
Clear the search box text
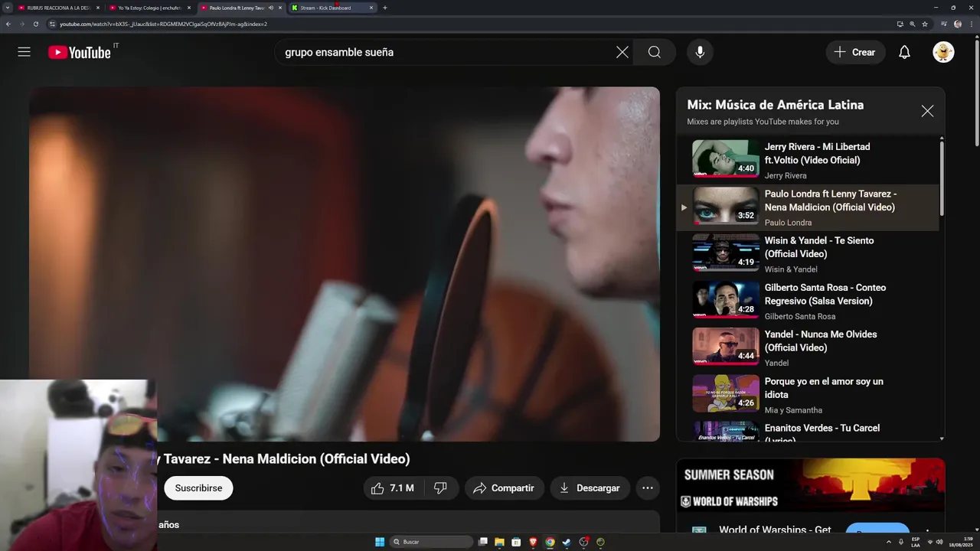622,52
